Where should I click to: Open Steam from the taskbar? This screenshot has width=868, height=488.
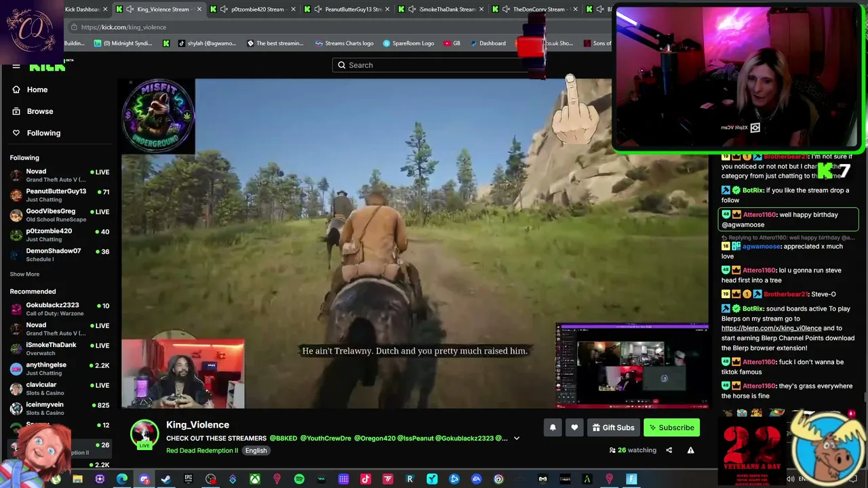pyautogui.click(x=166, y=480)
